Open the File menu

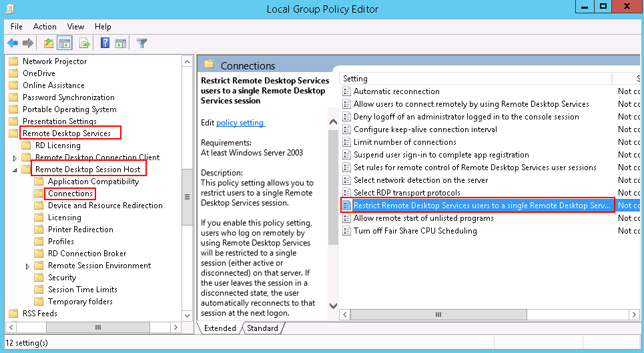(x=17, y=27)
